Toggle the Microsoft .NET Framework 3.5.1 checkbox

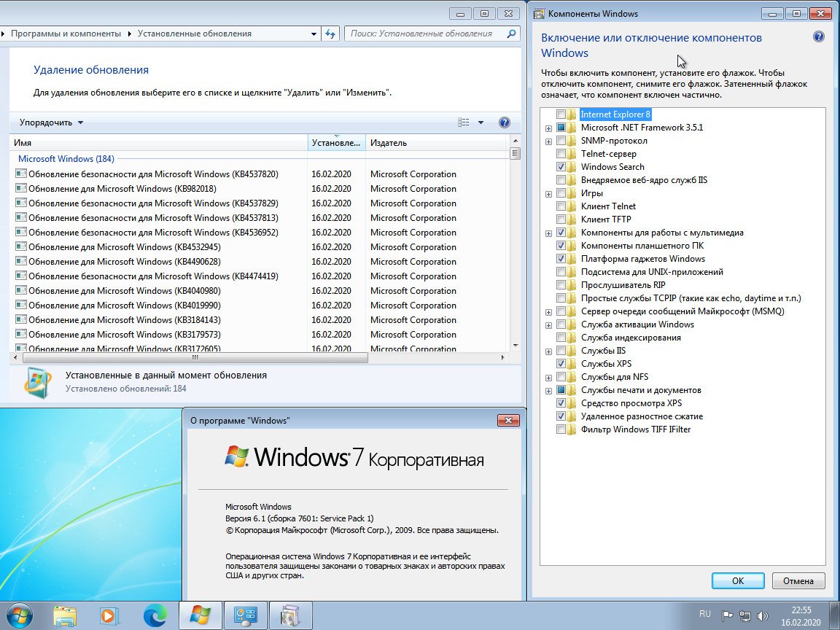561,128
